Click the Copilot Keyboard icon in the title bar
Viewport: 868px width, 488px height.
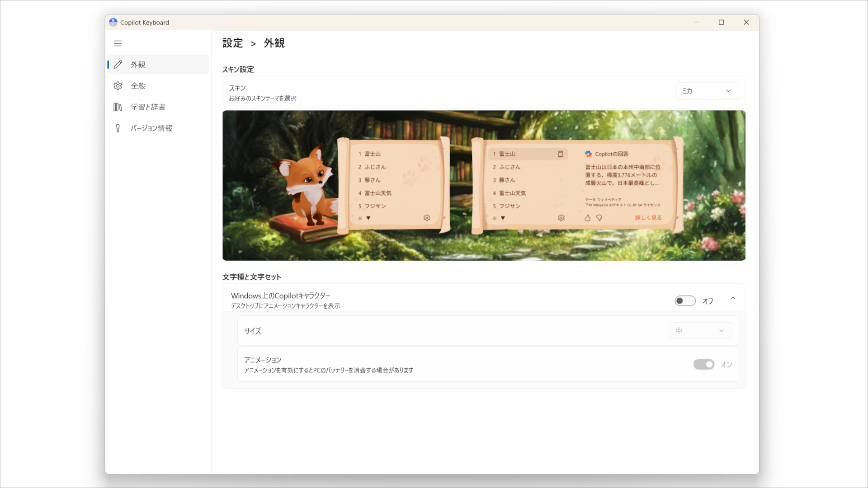point(113,22)
